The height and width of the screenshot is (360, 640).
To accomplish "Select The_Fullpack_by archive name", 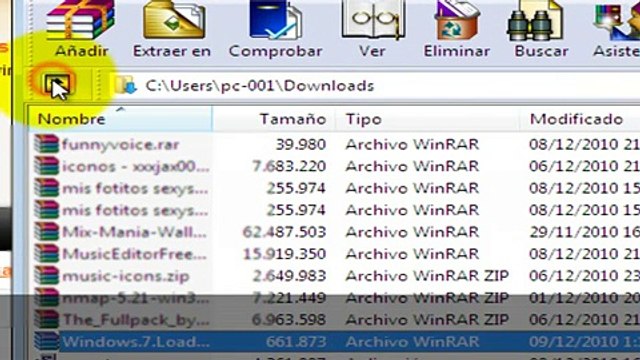I will [x=136, y=320].
